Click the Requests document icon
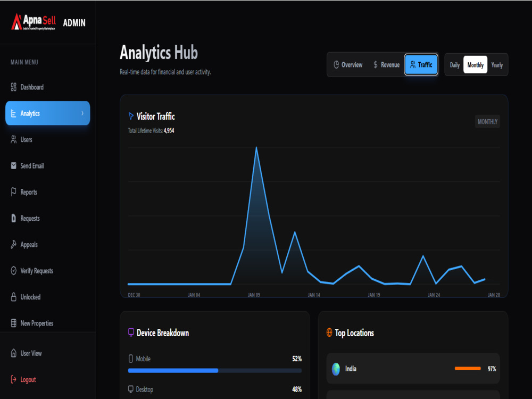532x399 pixels. 14,218
